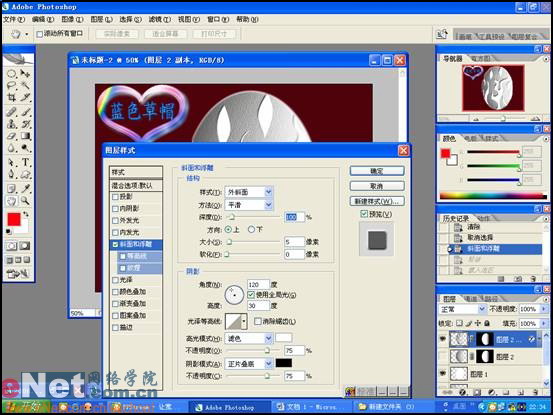Viewport: 553px width, 415px height.
Task: Open the 方法 dropdown showing 平滑
Action: tap(249, 205)
